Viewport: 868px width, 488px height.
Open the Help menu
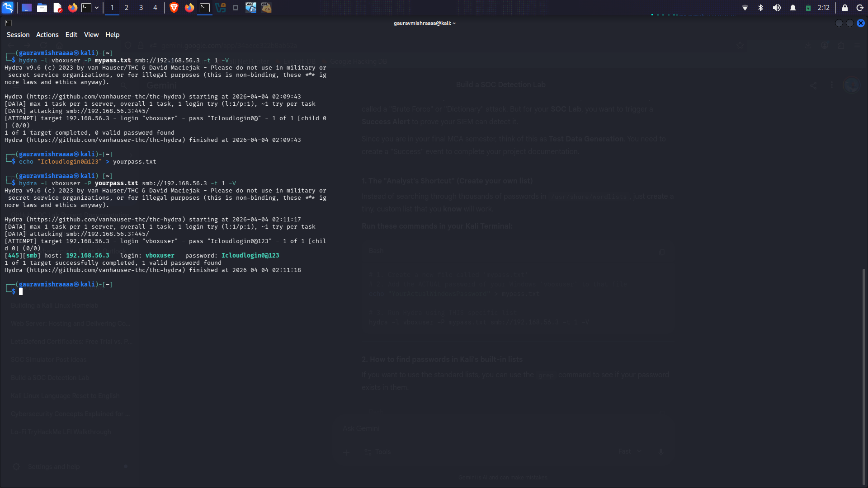(x=112, y=35)
